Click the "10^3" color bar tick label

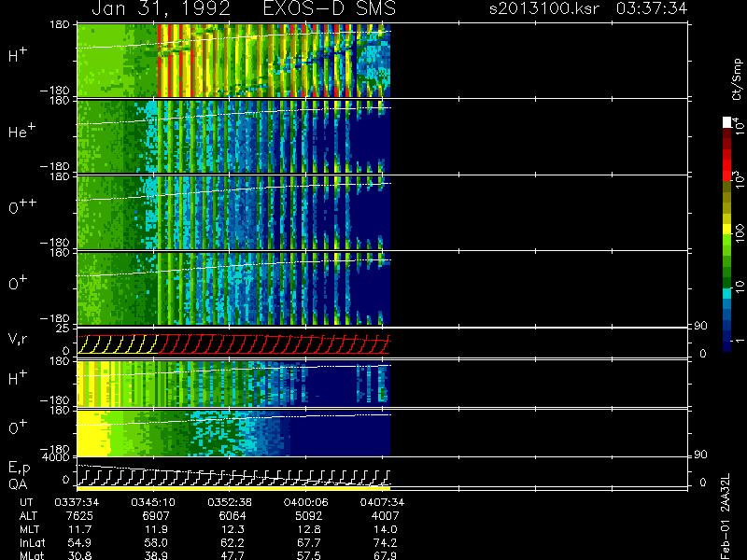740,180
